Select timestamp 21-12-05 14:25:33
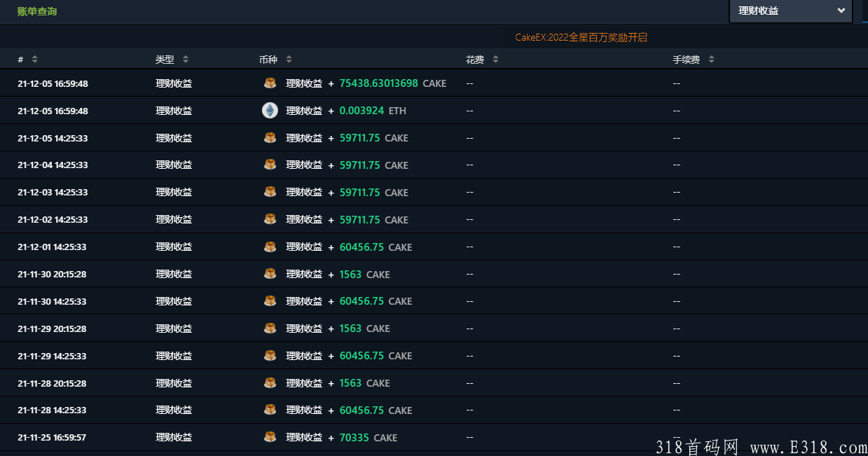 [x=53, y=139]
